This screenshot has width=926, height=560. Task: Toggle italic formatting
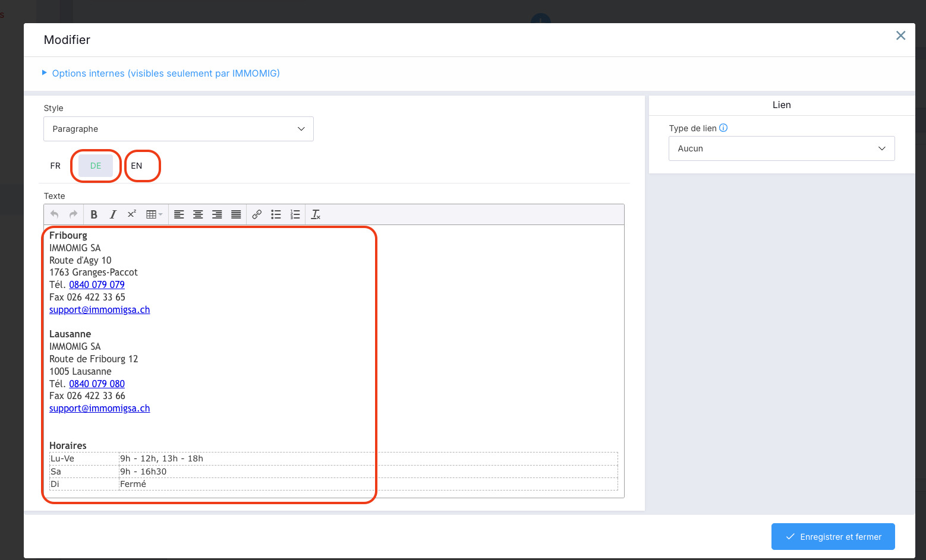coord(113,214)
